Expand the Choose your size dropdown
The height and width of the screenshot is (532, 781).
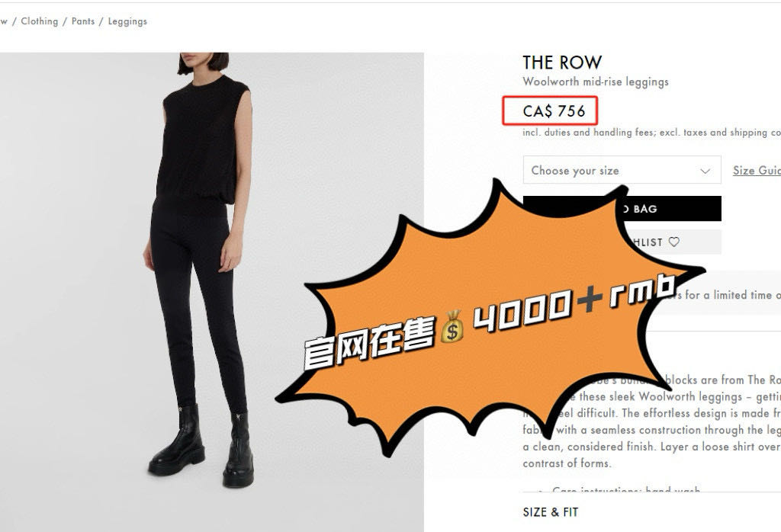(622, 170)
